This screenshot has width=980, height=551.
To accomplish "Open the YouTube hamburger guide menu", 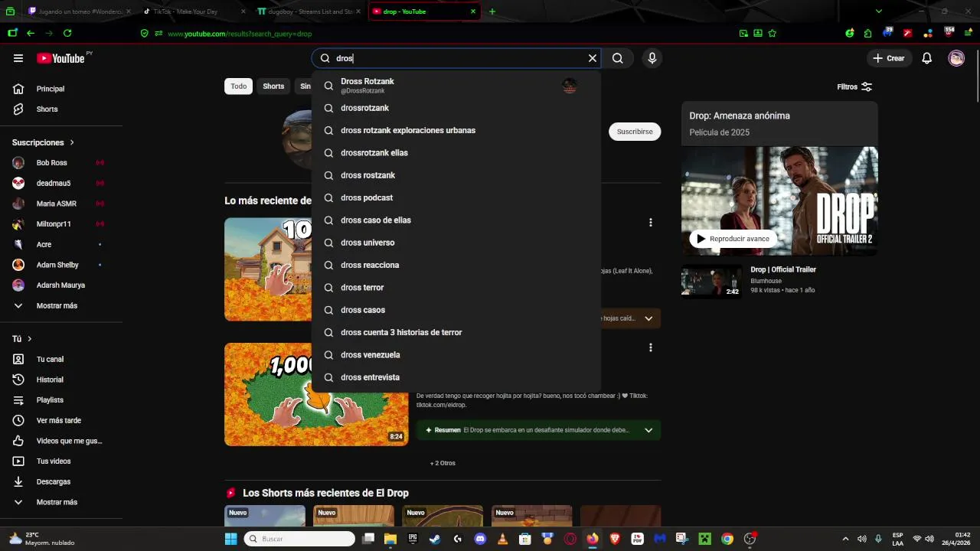I will [x=18, y=58].
